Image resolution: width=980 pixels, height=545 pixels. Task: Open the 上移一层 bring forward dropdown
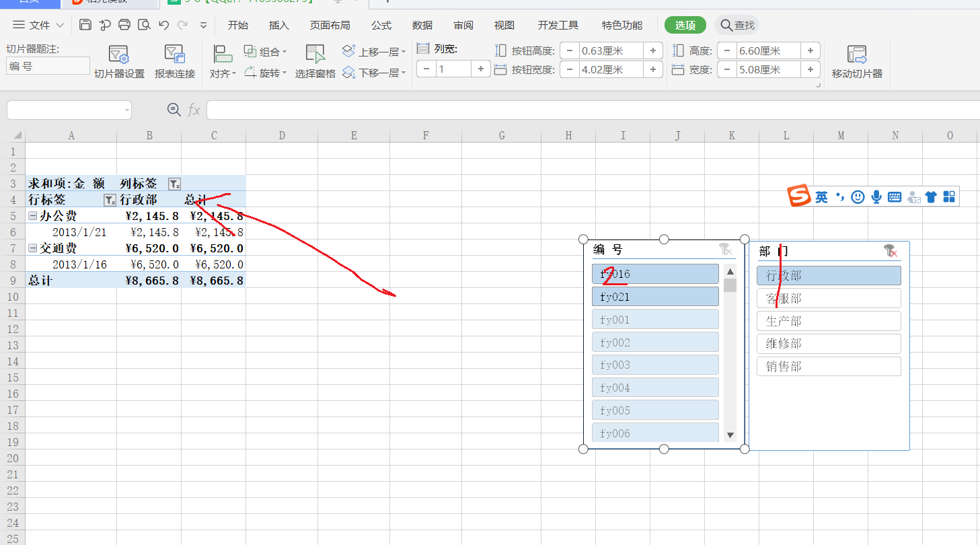click(x=375, y=52)
